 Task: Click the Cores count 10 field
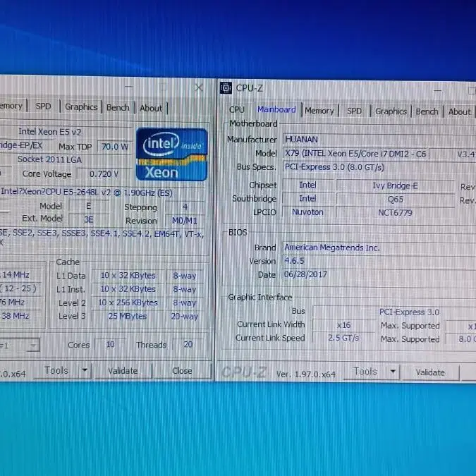[x=110, y=344]
